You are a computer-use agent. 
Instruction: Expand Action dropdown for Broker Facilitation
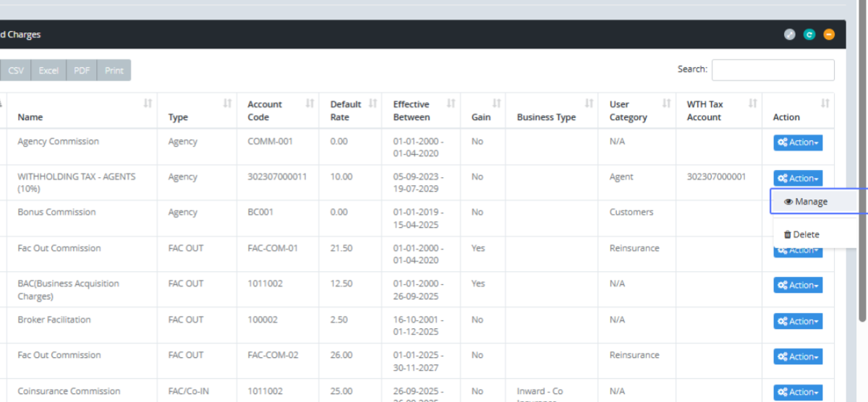798,321
